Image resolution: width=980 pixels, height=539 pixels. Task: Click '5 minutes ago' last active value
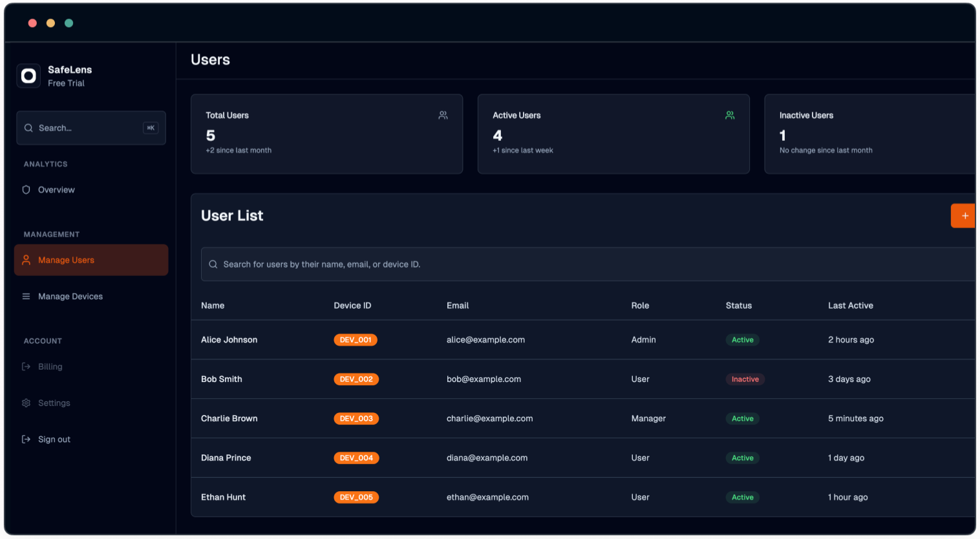coord(856,419)
